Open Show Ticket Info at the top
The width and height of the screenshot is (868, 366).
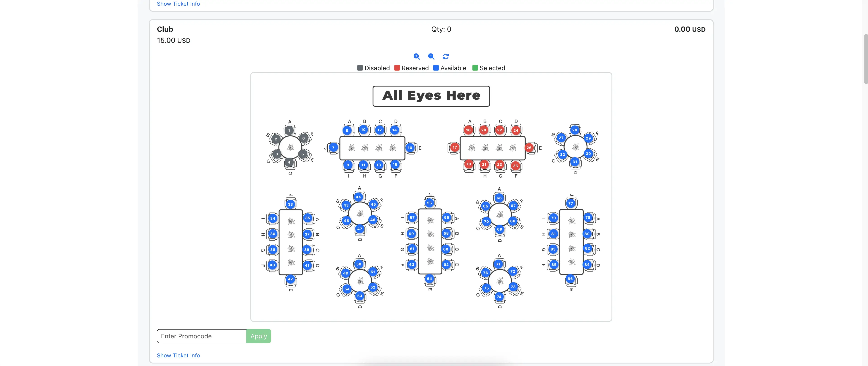[178, 4]
